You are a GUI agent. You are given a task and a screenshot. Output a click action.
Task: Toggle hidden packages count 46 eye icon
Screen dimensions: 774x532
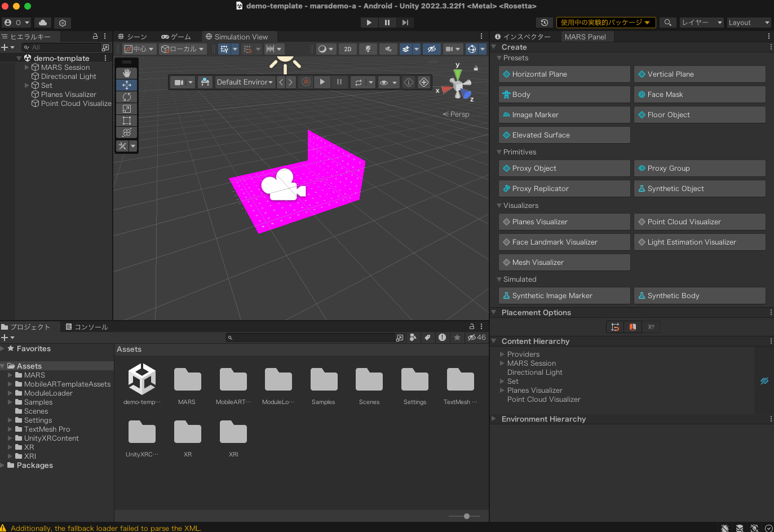(476, 338)
